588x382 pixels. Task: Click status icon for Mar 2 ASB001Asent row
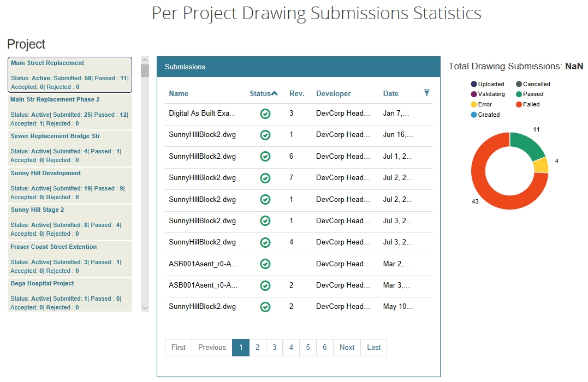point(265,264)
